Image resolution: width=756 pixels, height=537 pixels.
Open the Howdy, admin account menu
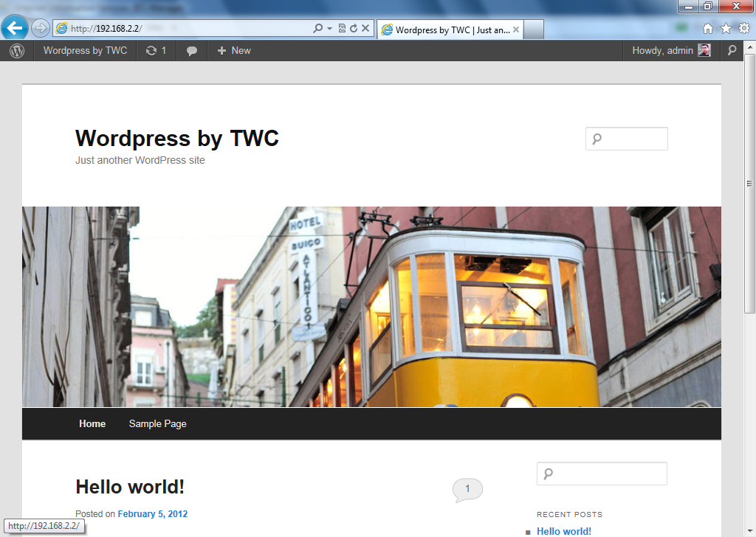point(671,51)
